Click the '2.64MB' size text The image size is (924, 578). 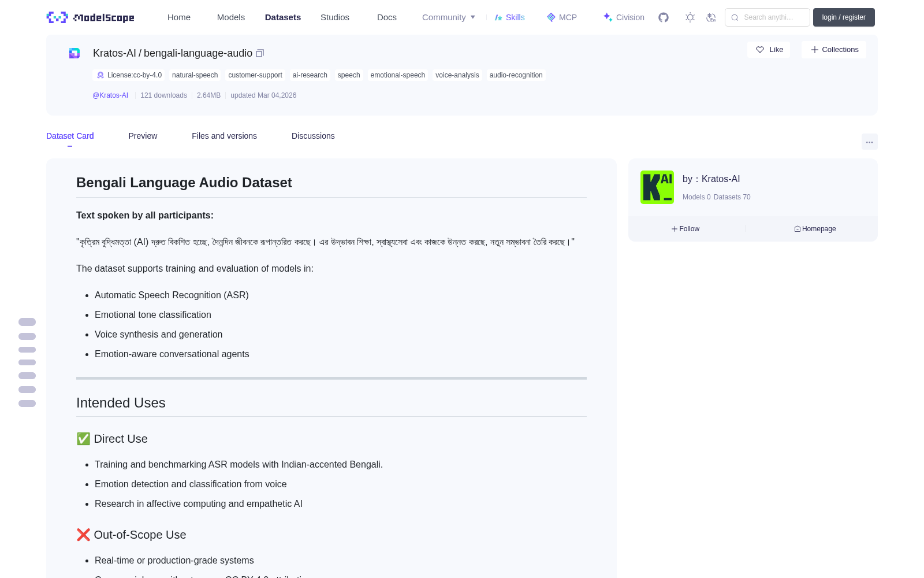[x=208, y=95]
